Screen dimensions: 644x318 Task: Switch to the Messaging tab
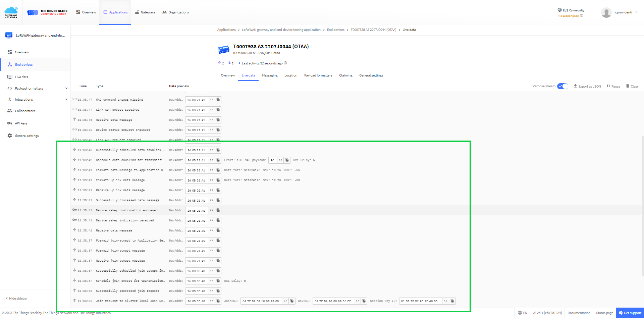pos(270,75)
